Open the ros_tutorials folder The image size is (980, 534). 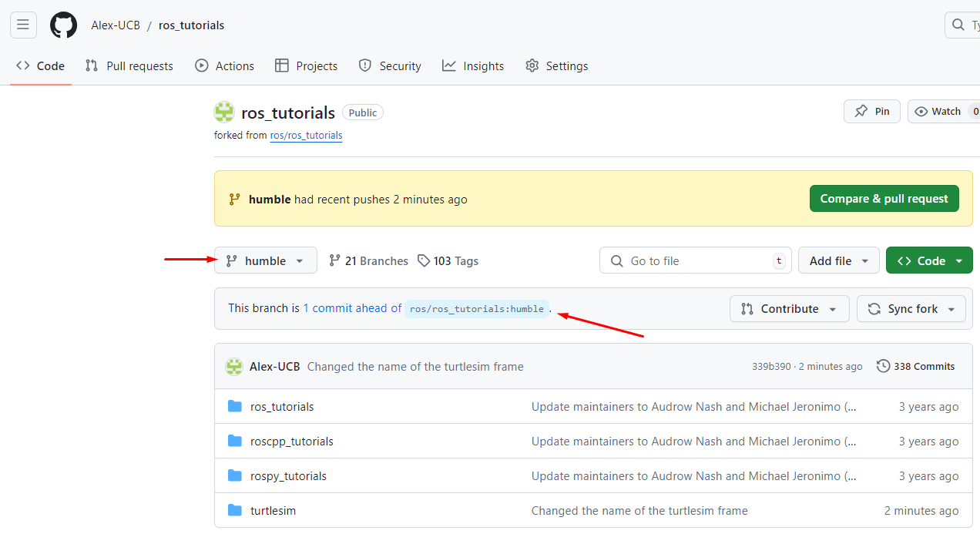click(282, 407)
